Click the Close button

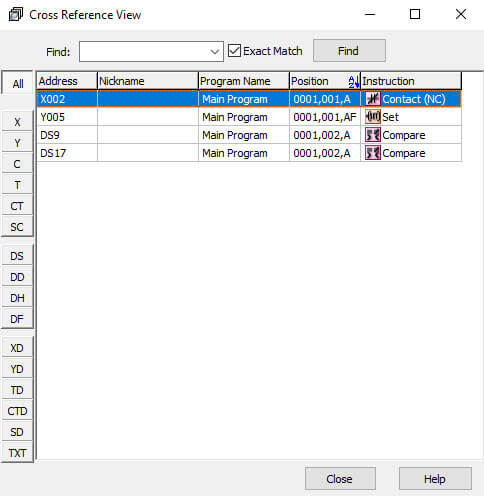340,479
